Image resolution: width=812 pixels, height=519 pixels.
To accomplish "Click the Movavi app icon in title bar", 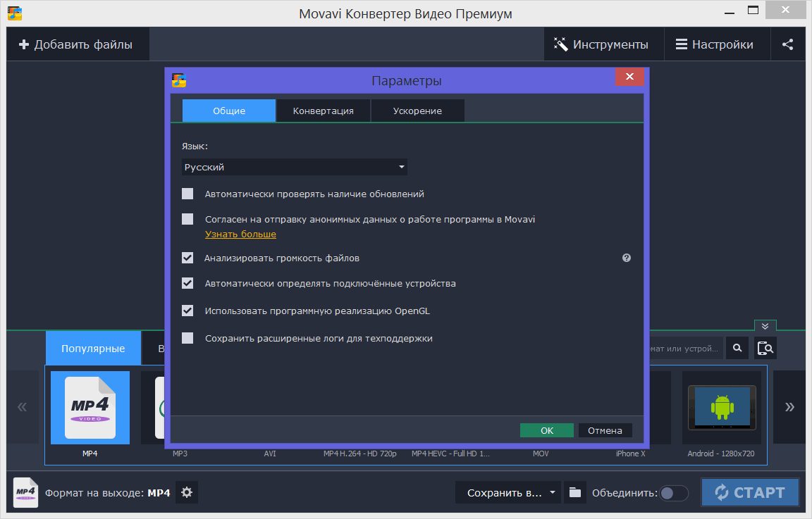I will 15,13.
